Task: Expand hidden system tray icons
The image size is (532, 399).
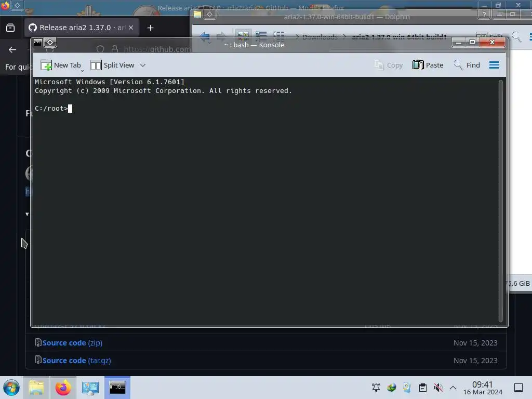Action: tap(453, 388)
